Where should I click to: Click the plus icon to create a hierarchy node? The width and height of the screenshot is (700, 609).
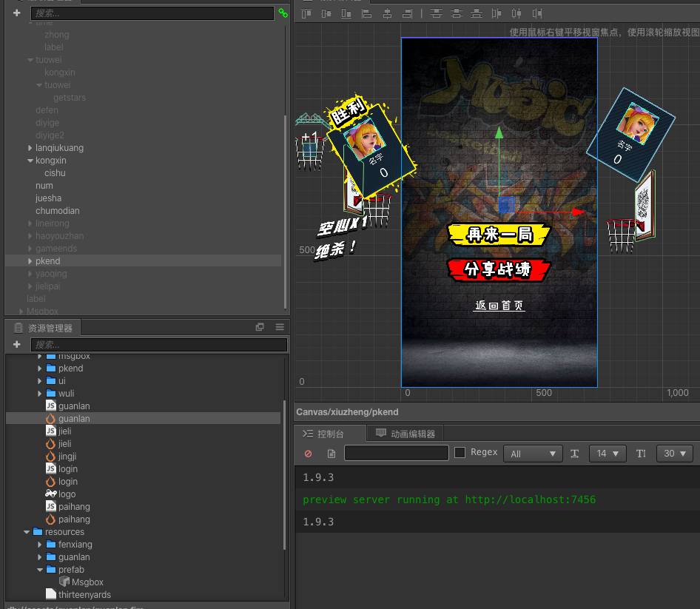click(16, 13)
